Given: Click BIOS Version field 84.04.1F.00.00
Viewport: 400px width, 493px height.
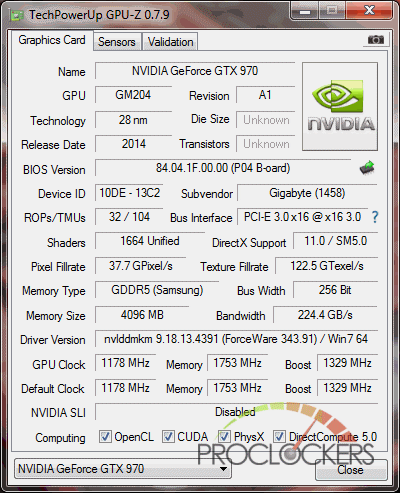Looking at the screenshot, I should tap(223, 168).
